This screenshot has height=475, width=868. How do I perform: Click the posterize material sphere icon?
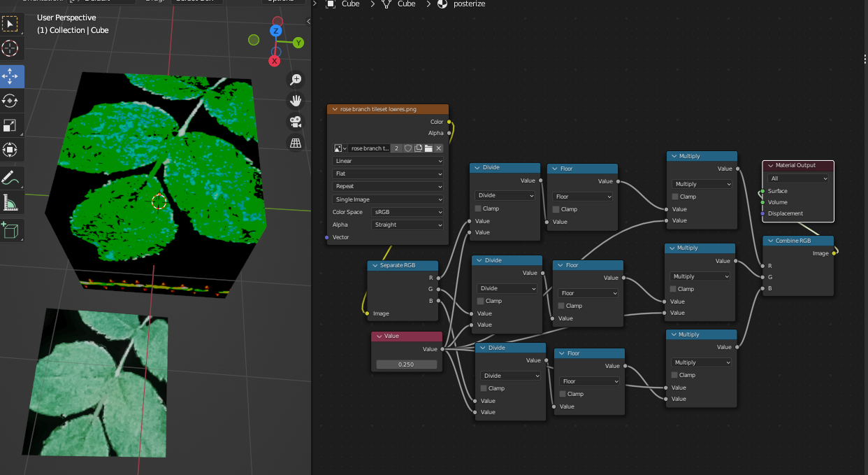[x=442, y=4]
